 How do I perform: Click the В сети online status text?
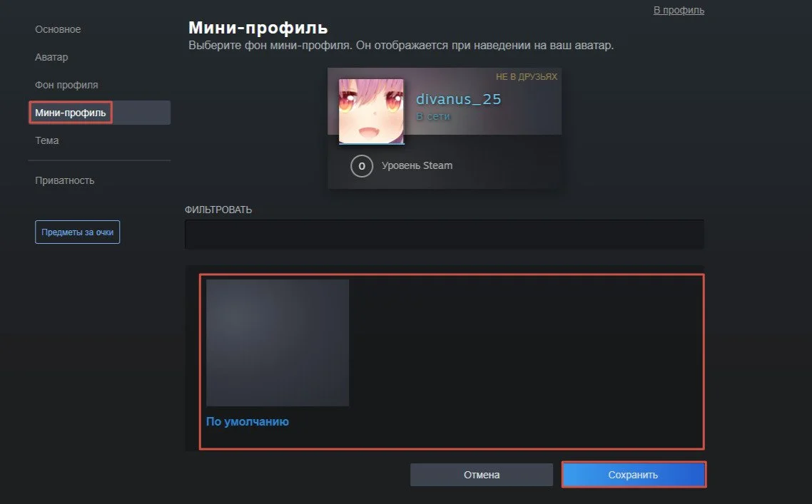pyautogui.click(x=433, y=116)
